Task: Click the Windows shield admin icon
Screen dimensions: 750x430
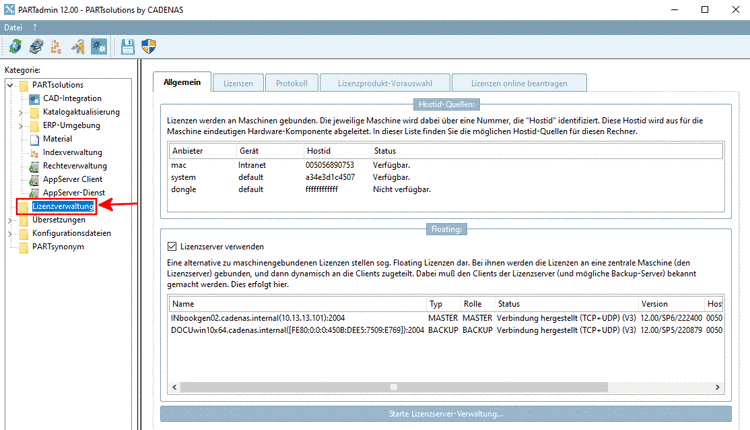Action: (149, 47)
